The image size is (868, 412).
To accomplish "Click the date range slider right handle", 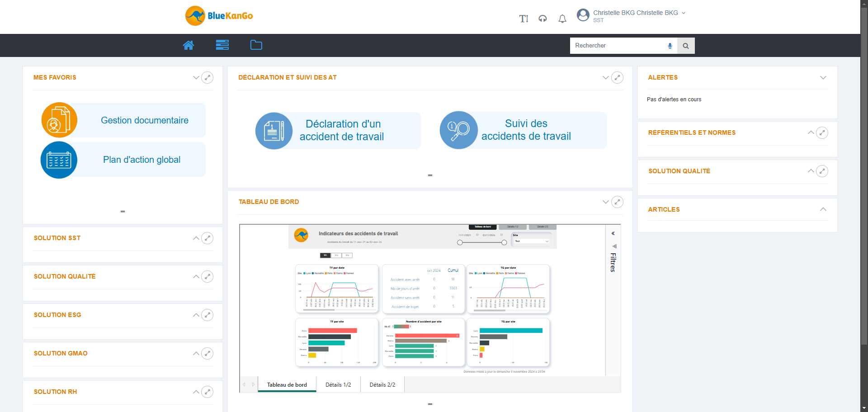I will coord(504,242).
